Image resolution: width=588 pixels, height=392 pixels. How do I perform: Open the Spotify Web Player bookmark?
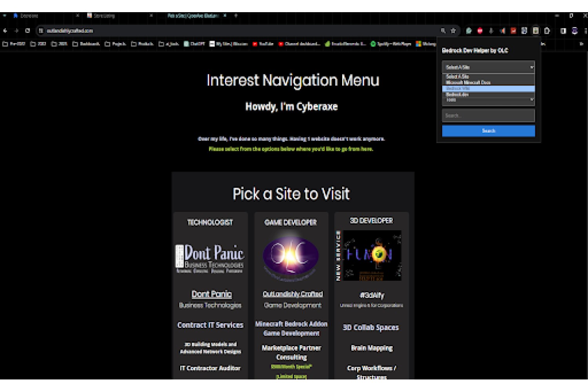point(391,44)
